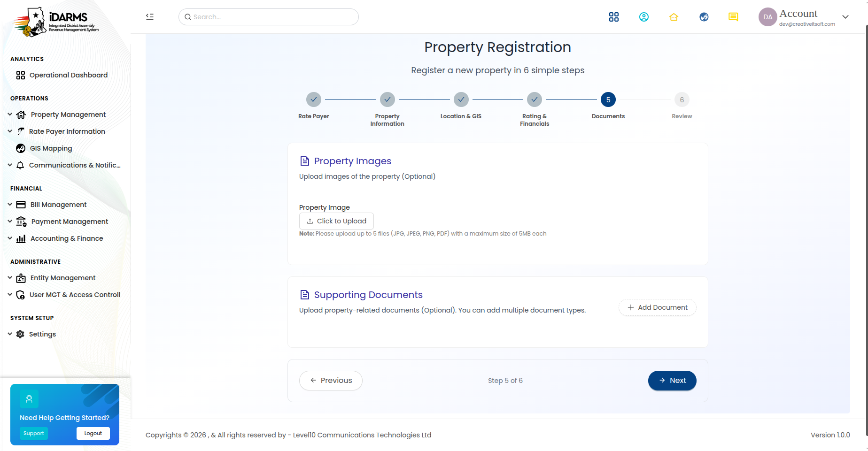Open GIS Mapping menu item

click(x=51, y=148)
